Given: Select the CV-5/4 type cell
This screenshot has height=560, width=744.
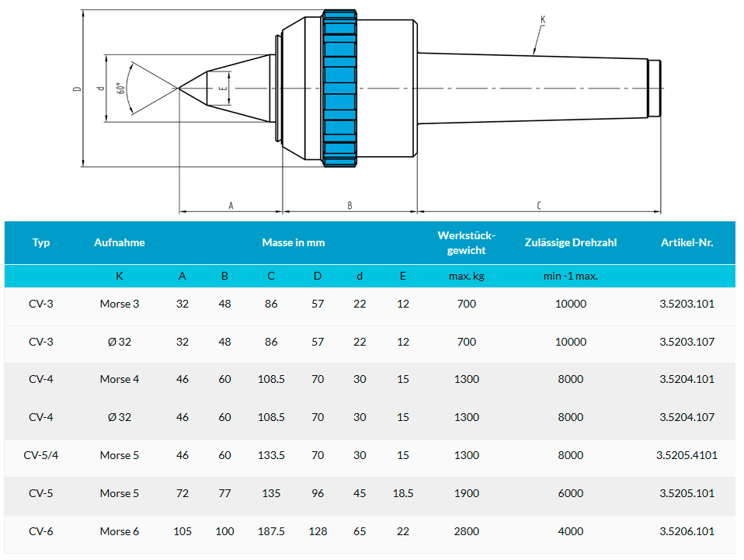Looking at the screenshot, I should (41, 455).
